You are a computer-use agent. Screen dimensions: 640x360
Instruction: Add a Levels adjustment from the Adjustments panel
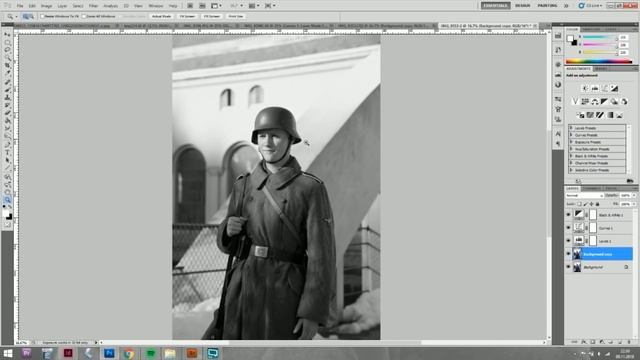(x=595, y=88)
